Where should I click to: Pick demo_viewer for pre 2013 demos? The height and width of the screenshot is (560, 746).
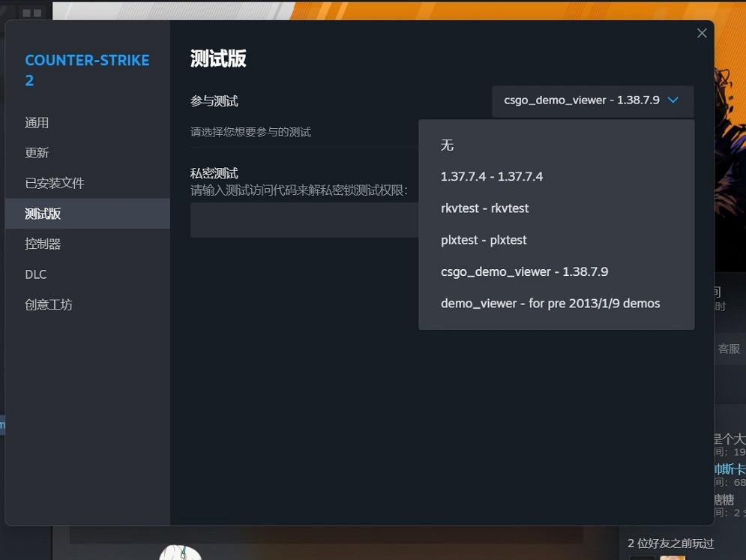tap(550, 303)
